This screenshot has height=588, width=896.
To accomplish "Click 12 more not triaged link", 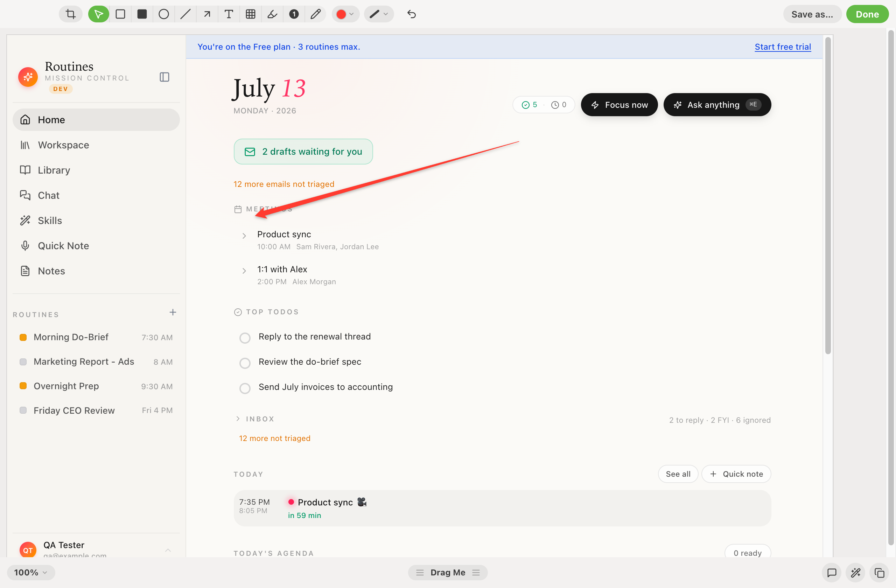I will point(275,438).
